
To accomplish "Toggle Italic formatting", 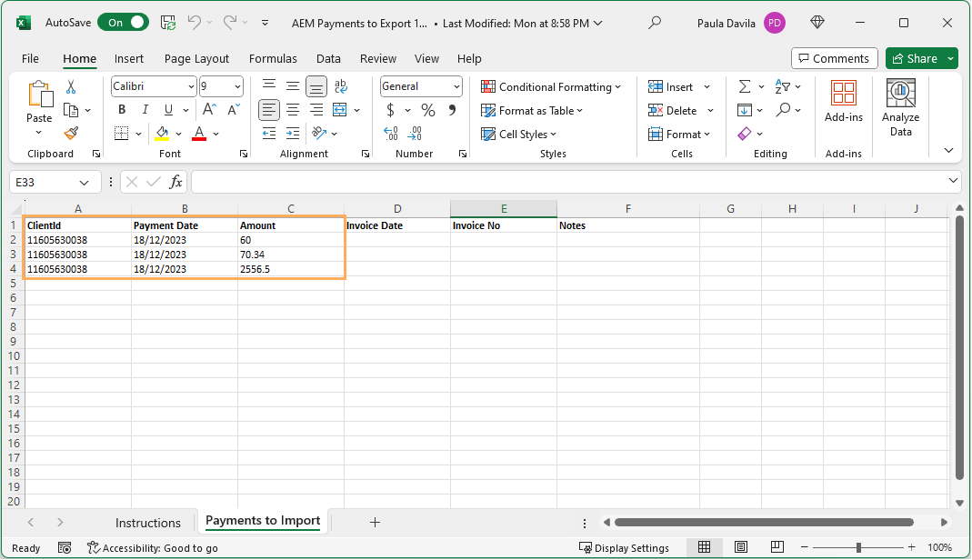I will pyautogui.click(x=144, y=110).
